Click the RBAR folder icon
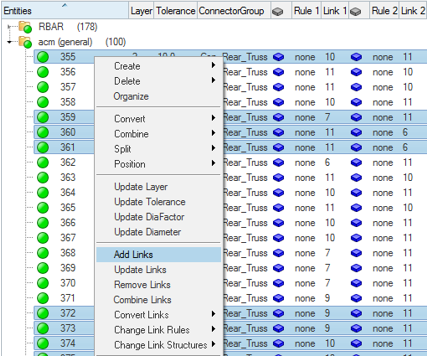The width and height of the screenshot is (429, 360). coord(25,27)
